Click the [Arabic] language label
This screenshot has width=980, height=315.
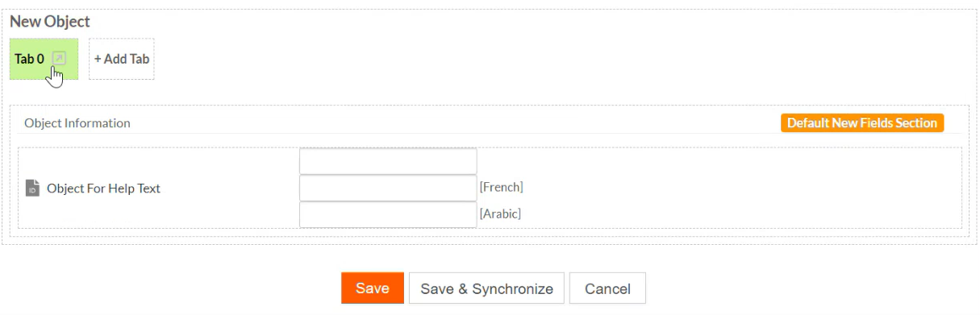(501, 213)
